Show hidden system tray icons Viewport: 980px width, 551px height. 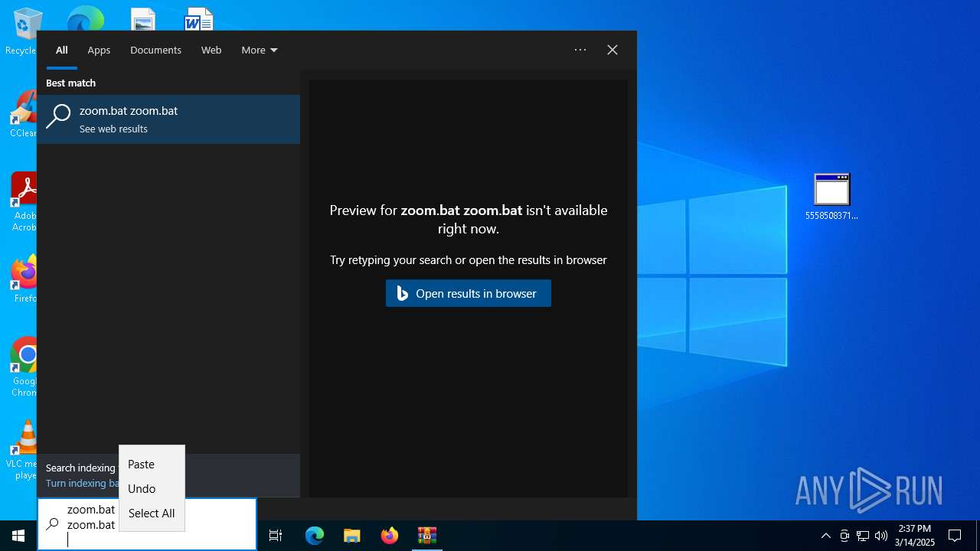click(825, 536)
